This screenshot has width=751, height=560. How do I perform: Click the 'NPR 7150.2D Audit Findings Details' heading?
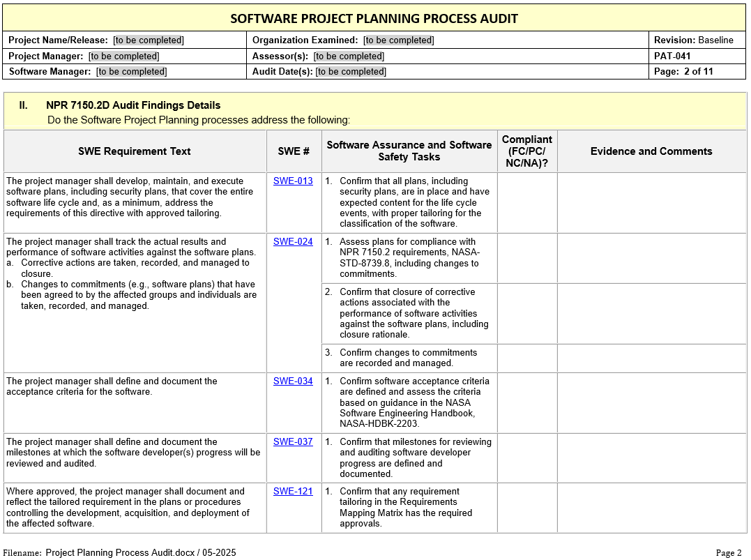pyautogui.click(x=133, y=106)
